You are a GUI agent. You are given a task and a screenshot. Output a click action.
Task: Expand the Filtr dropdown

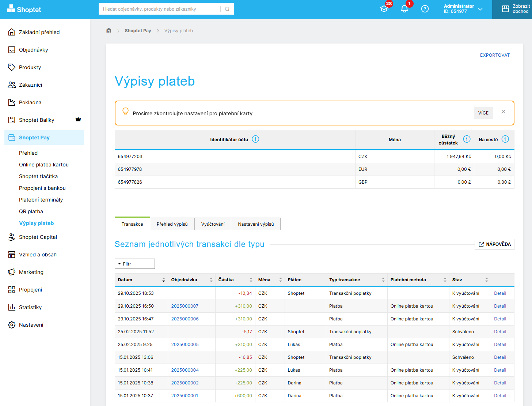click(x=134, y=264)
